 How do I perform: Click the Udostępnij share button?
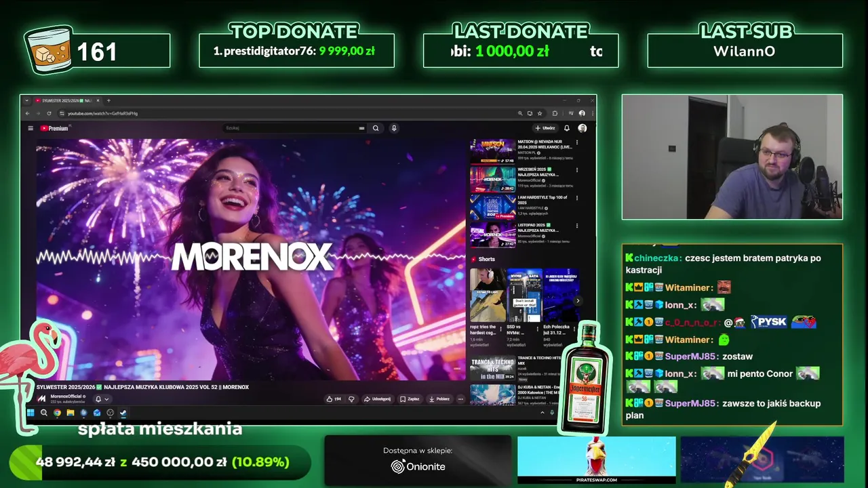377,399
